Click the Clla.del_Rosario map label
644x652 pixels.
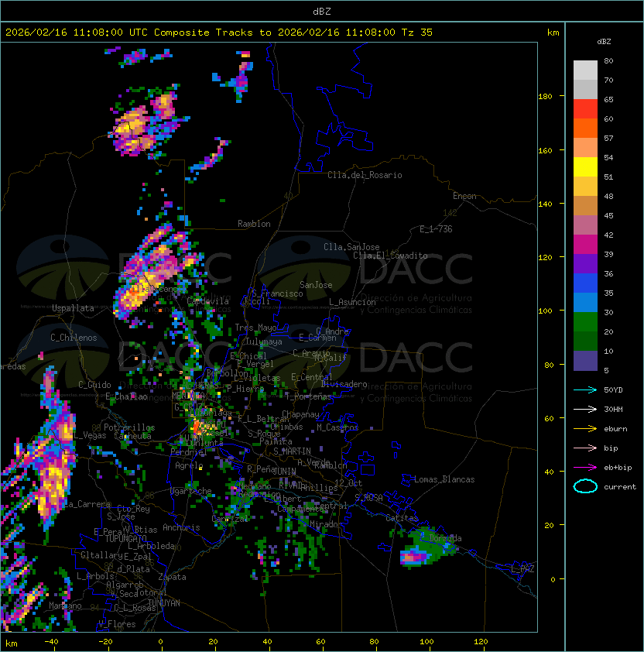tap(365, 175)
